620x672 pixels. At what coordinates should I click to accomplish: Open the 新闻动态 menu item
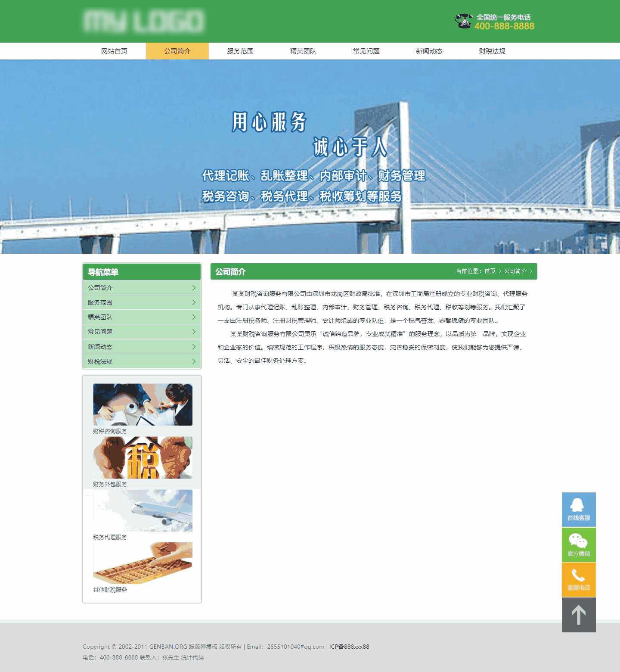coord(429,50)
